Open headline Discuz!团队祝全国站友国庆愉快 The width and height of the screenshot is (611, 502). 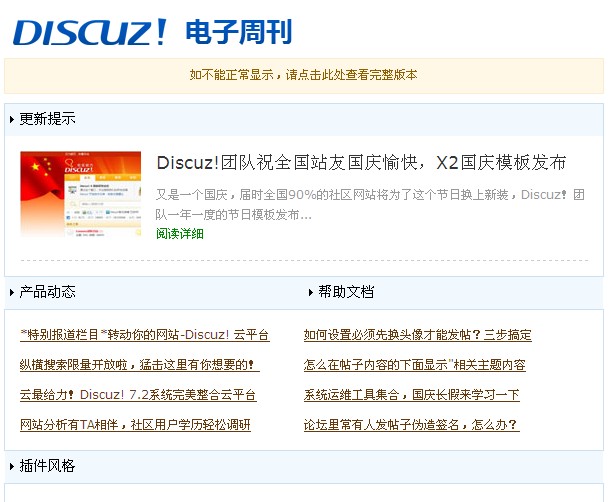click(x=361, y=163)
